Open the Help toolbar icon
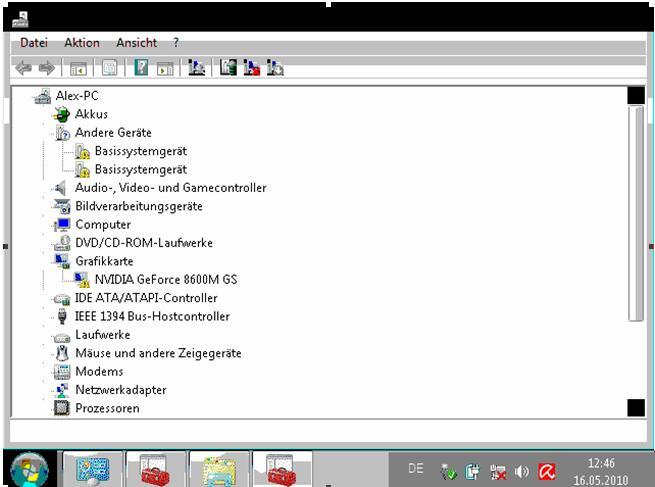Viewport: 655px width, 487px height. point(141,67)
